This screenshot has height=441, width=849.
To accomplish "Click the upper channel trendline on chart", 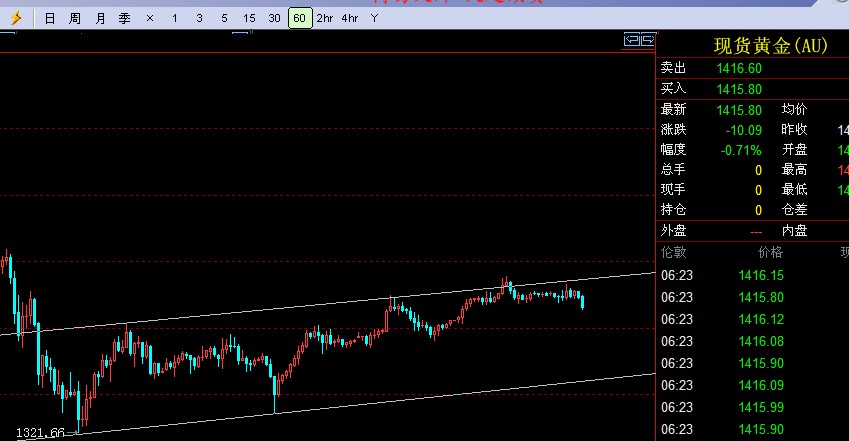I will 328,304.
